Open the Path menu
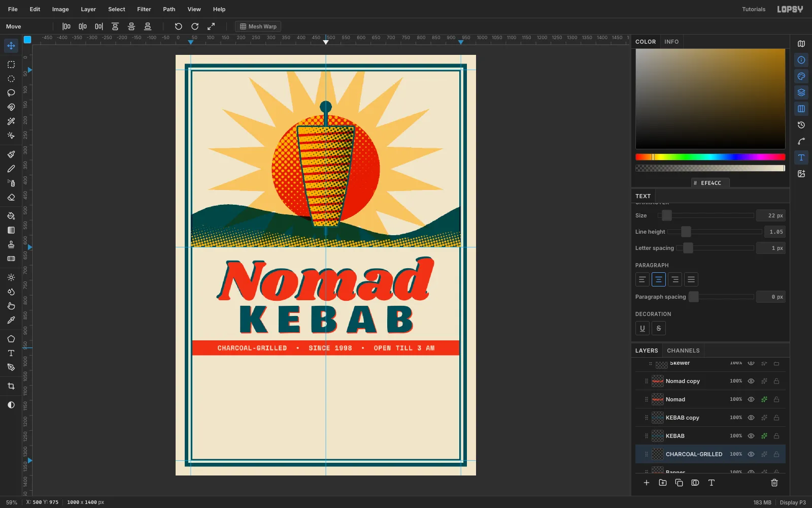The image size is (812, 508). (169, 9)
